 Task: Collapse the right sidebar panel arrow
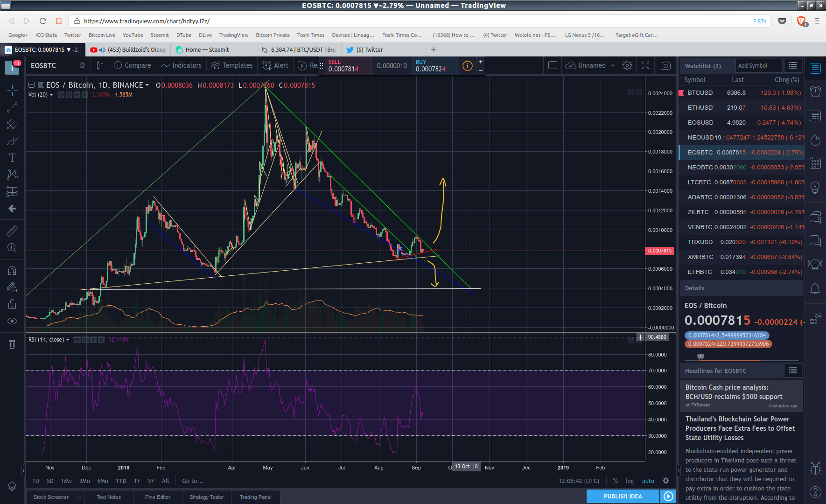click(x=679, y=470)
